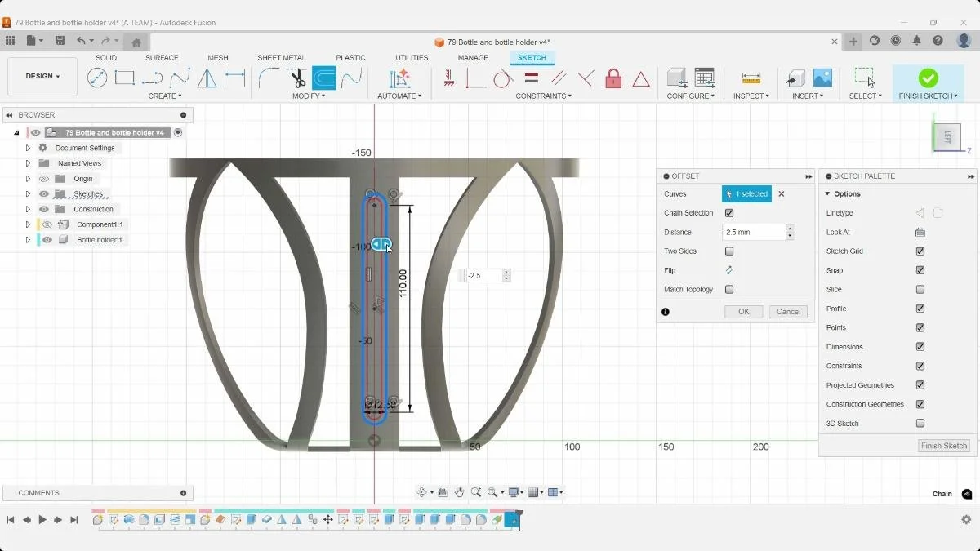Click OK in the Offset dialog
980x551 pixels.
[x=743, y=312]
